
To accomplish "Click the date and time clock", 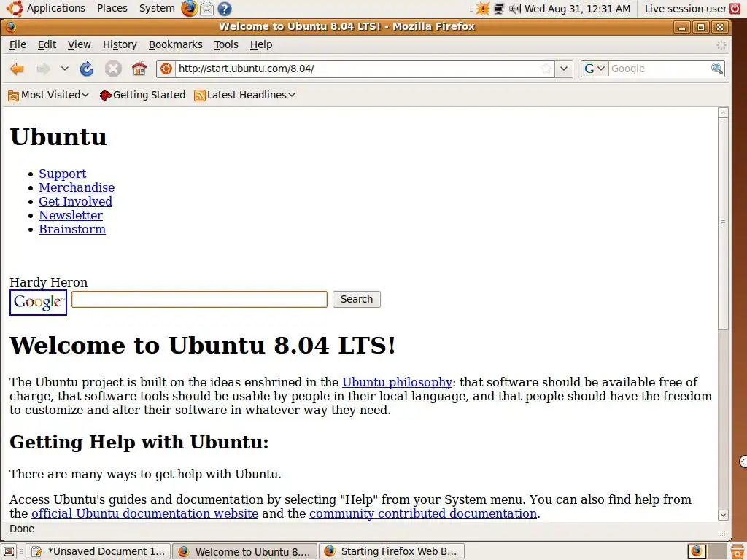I will (x=578, y=9).
